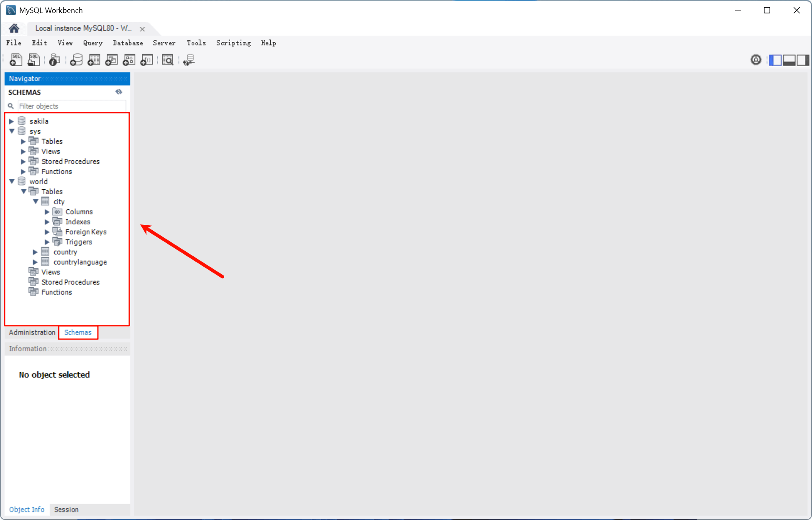The height and width of the screenshot is (520, 812).
Task: Collapse Tables under world schema
Action: pyautogui.click(x=24, y=191)
